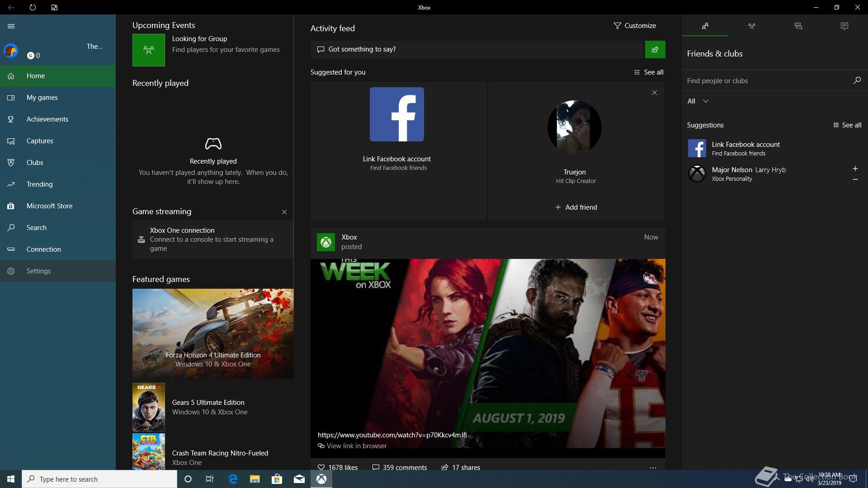Open the 359 comments on post

(399, 467)
